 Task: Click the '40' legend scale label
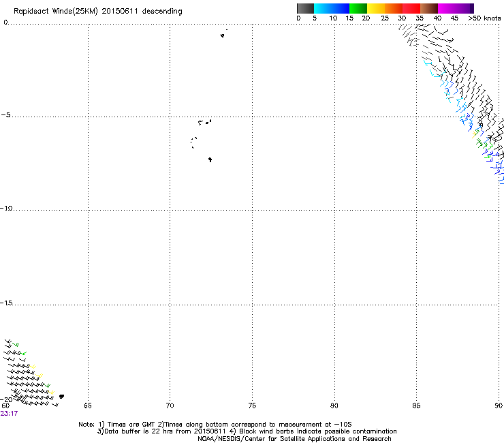[437, 18]
